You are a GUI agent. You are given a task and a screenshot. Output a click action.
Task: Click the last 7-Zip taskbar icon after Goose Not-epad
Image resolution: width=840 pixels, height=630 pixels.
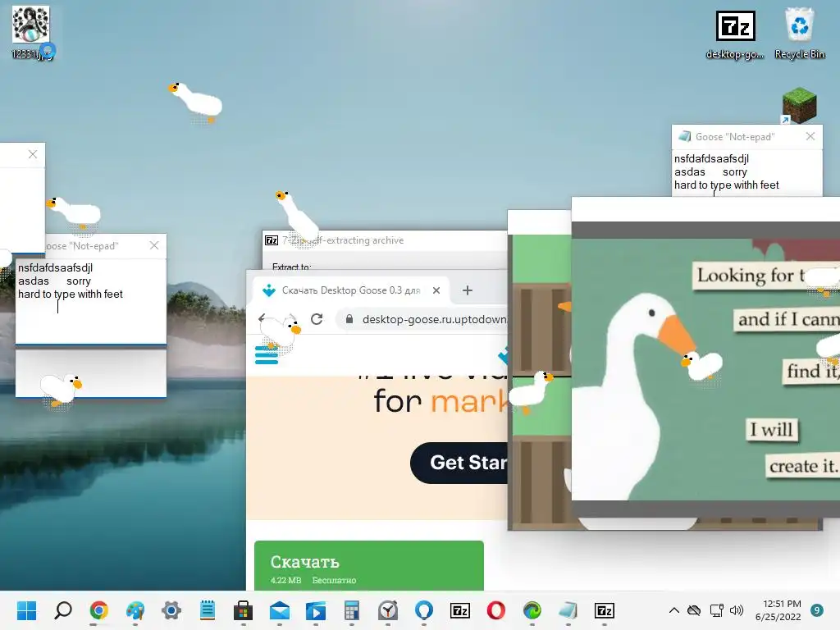[605, 610]
